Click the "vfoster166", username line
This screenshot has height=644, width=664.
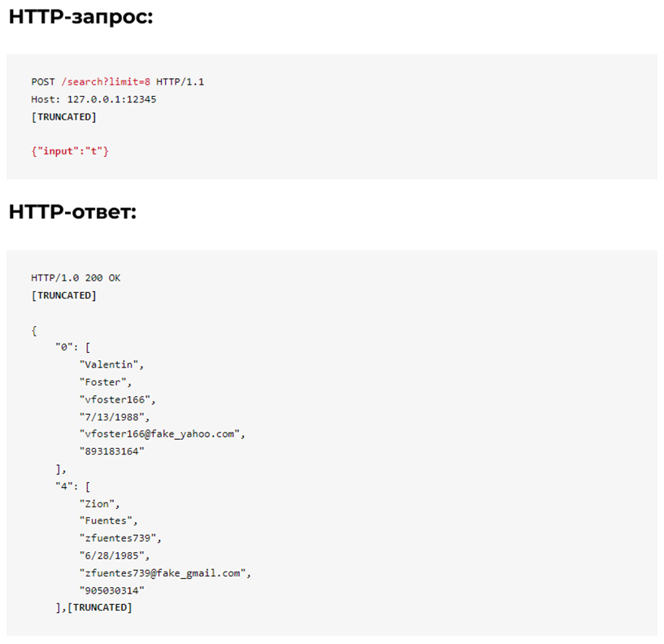[x=118, y=399]
